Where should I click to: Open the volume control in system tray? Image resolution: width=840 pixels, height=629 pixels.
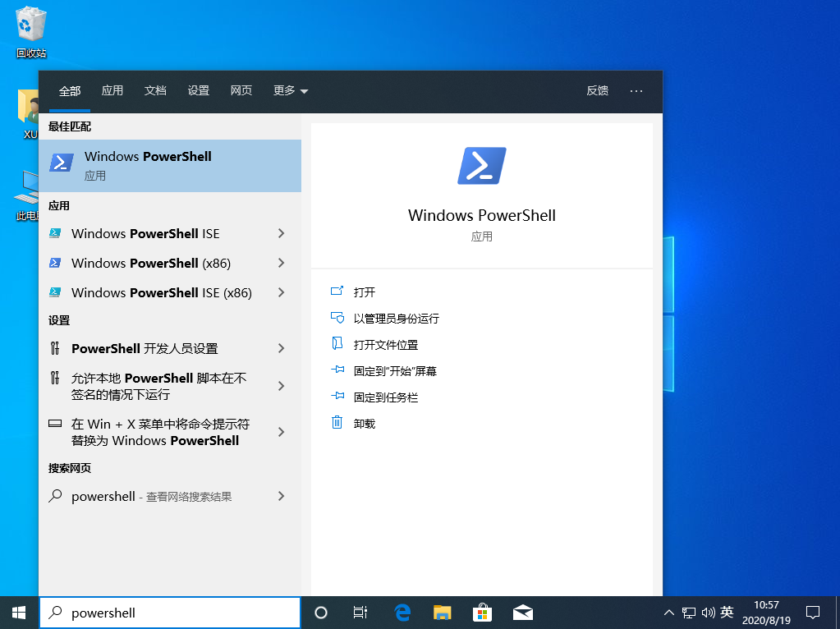pos(708,613)
